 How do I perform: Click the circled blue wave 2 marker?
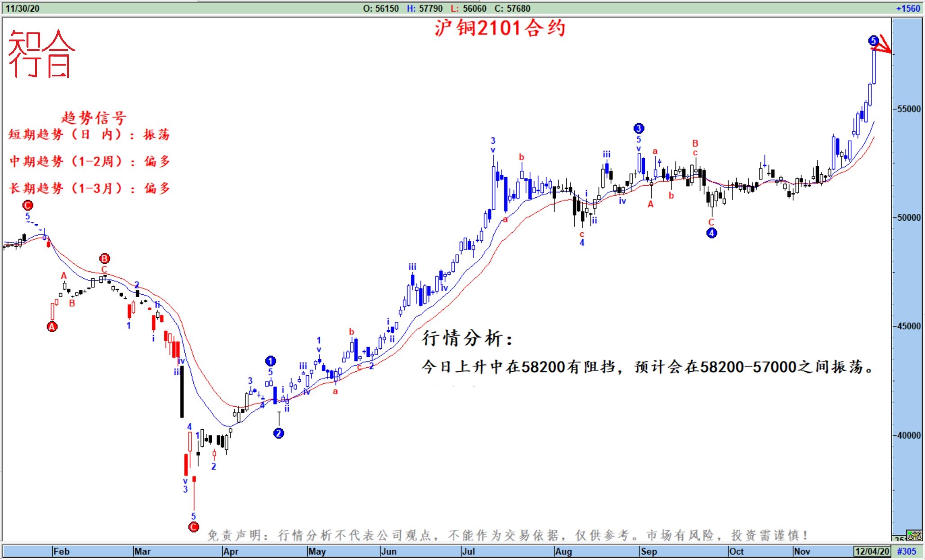[279, 433]
